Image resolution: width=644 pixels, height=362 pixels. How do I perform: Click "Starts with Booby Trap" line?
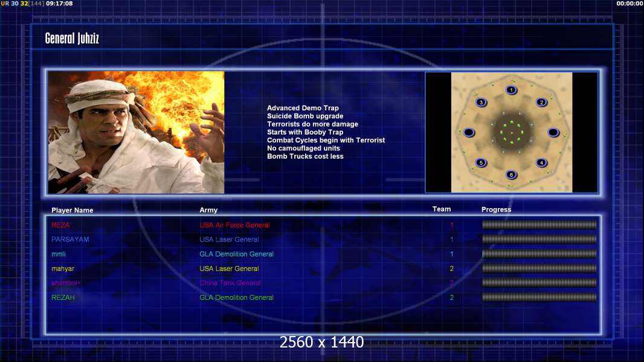click(x=305, y=132)
